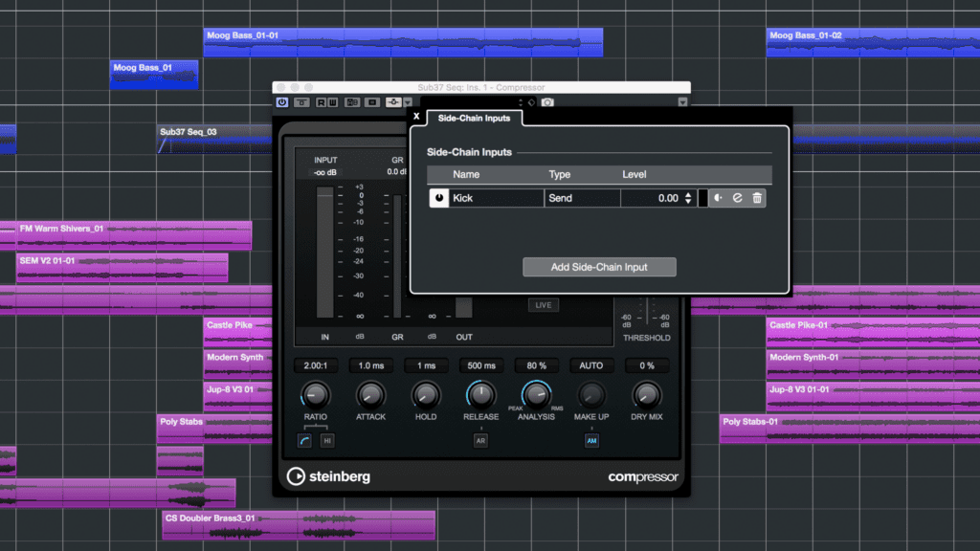Click the Make Up gain knob
Screen dimensions: 980x551
point(591,395)
